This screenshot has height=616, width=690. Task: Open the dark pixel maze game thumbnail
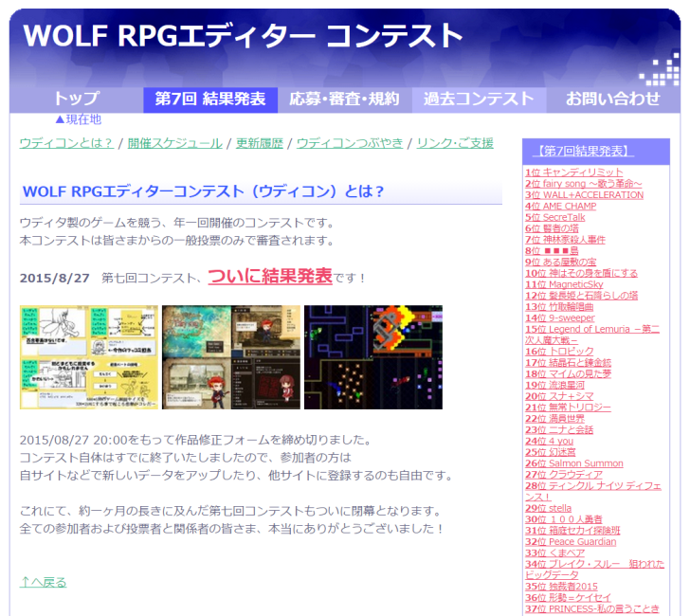pyautogui.click(x=373, y=357)
